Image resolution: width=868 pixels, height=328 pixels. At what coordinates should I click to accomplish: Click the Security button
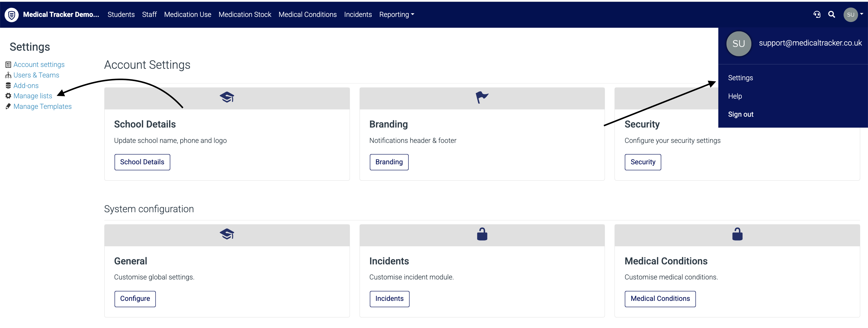pyautogui.click(x=643, y=162)
